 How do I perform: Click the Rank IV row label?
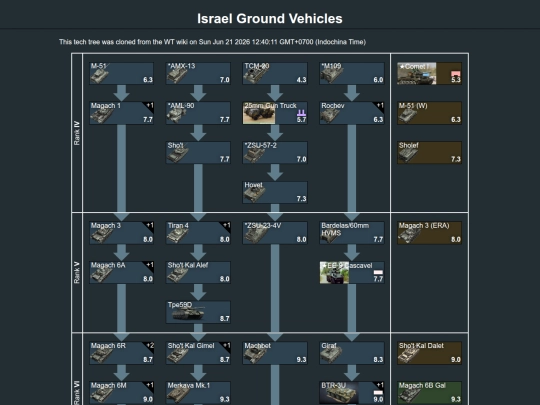coord(77,133)
